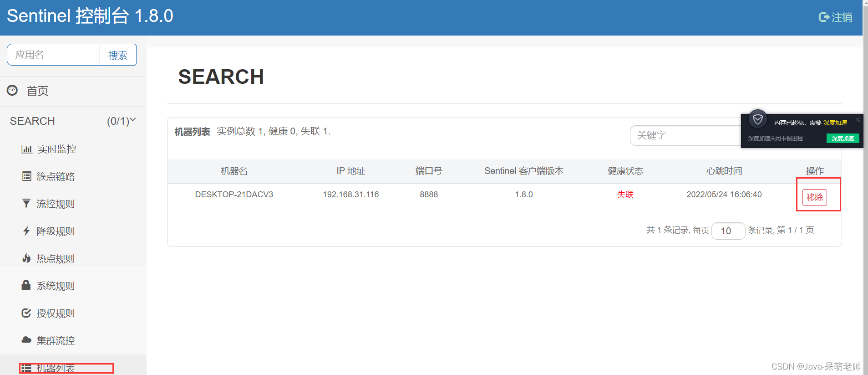Screen dimensions: 868x375
Task: Open the 流控规则 flow rules page
Action: tap(56, 204)
